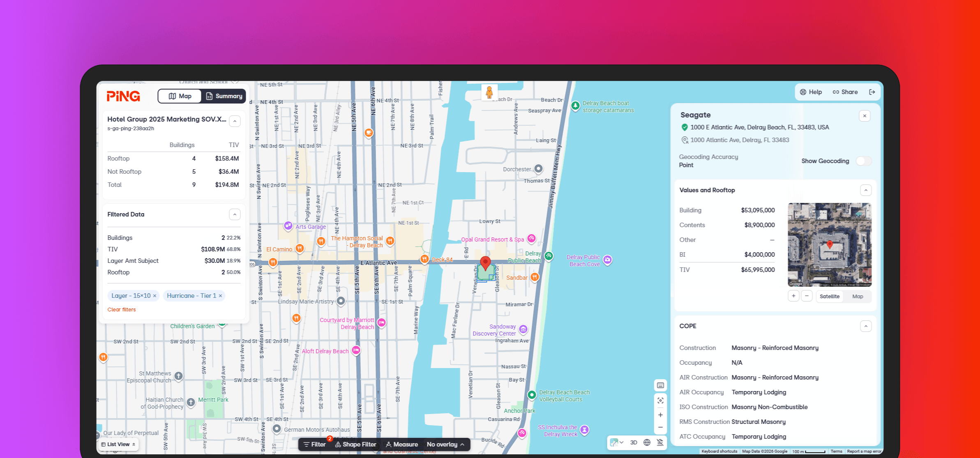Viewport: 980px width, 458px height.
Task: Click the red Seagate location pin on map
Action: (x=485, y=263)
